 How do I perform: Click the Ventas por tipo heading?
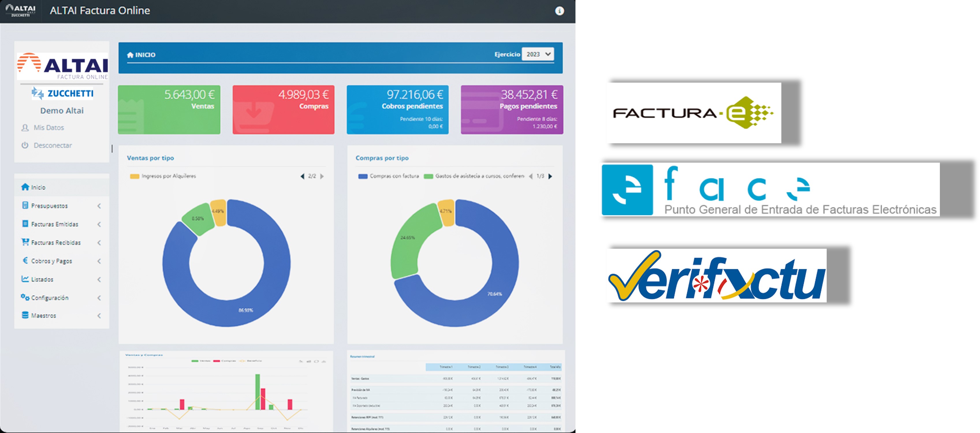point(150,158)
